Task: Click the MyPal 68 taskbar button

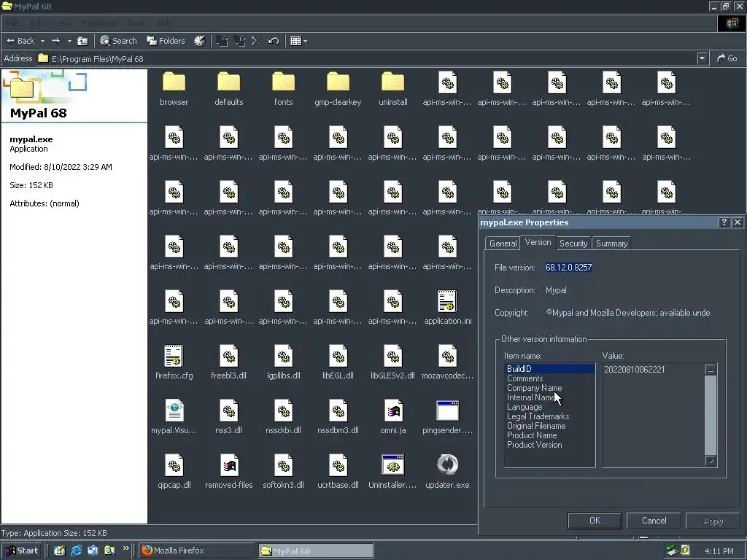Action: click(x=316, y=551)
